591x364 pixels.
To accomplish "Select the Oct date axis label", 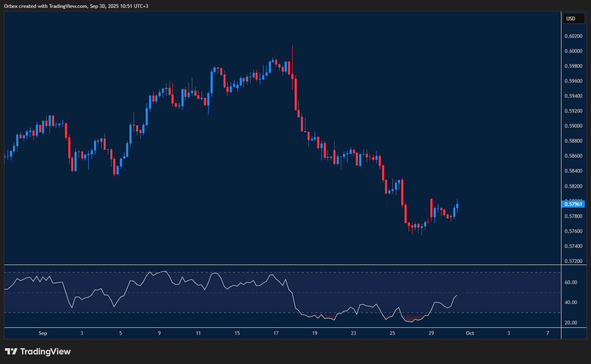I will click(470, 333).
